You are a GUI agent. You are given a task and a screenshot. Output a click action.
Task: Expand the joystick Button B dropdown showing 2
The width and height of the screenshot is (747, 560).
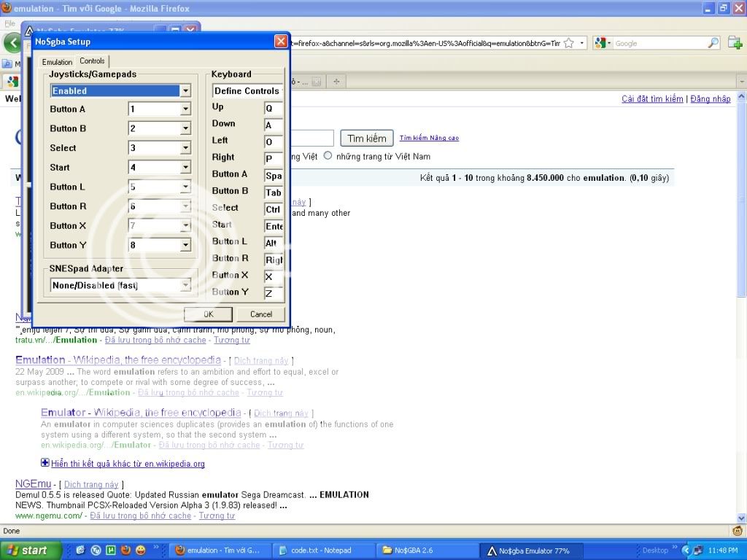(x=160, y=128)
